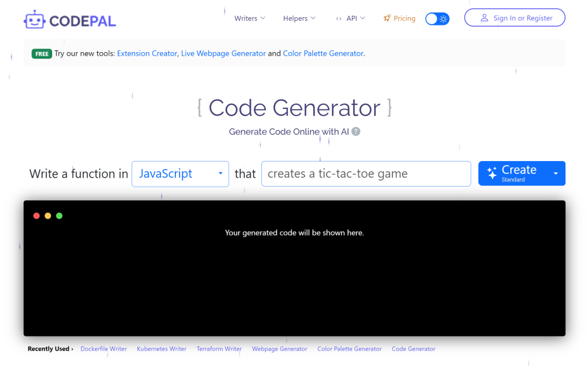Viewport: 588px width, 372px height.
Task: Expand the Create button's Standard options arrow
Action: click(x=555, y=173)
